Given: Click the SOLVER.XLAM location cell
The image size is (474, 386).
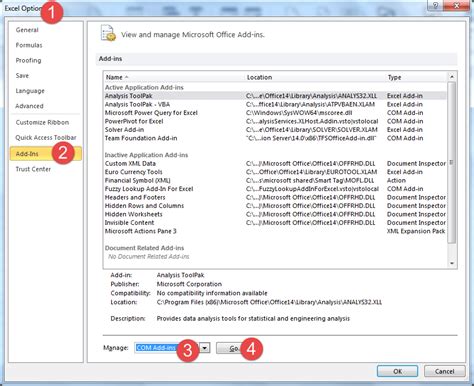Looking at the screenshot, I should [312, 130].
